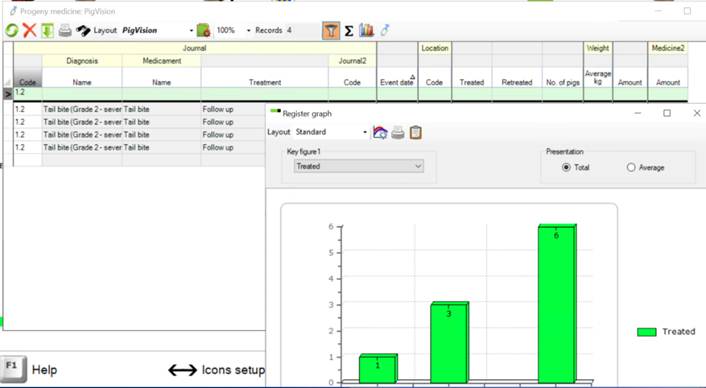Click the bar labeled 6 in chart

tap(557, 303)
